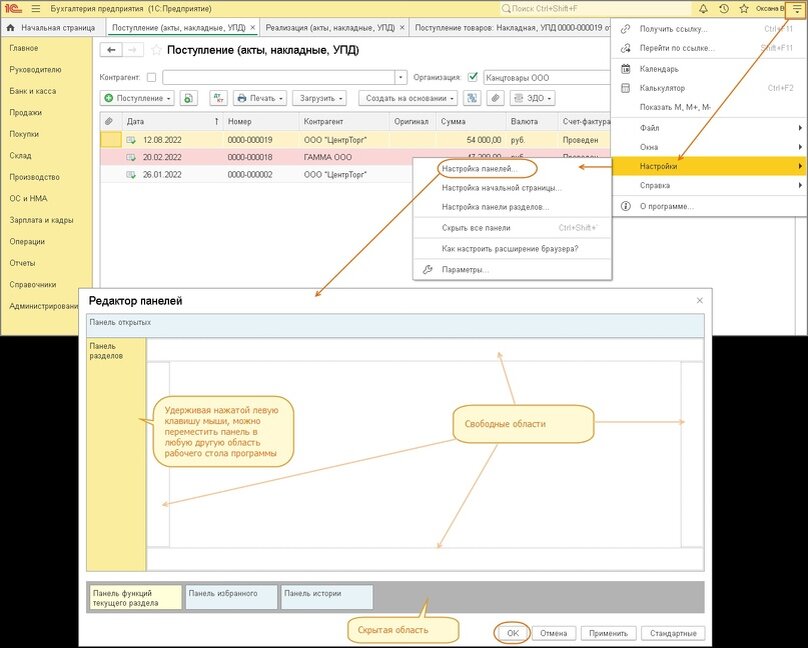Choose Перейти по ссылке menu item
Image resolution: width=808 pixels, height=648 pixels.
click(709, 48)
